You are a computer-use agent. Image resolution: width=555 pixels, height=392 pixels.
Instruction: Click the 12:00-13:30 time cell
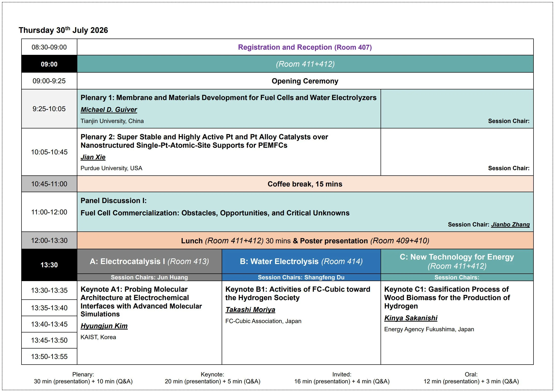click(x=49, y=241)
